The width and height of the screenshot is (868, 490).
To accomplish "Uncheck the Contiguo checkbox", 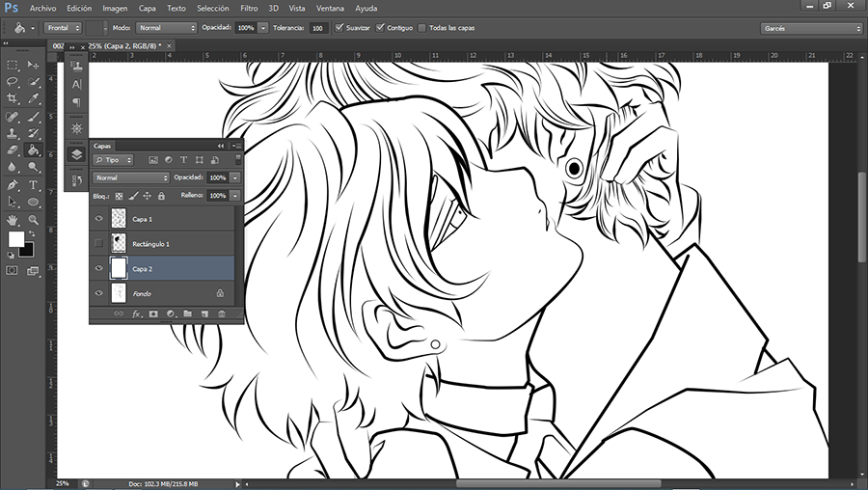I will point(380,28).
